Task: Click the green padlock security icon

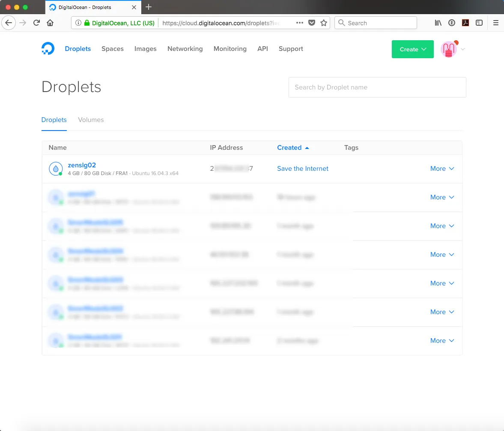Action: point(87,23)
